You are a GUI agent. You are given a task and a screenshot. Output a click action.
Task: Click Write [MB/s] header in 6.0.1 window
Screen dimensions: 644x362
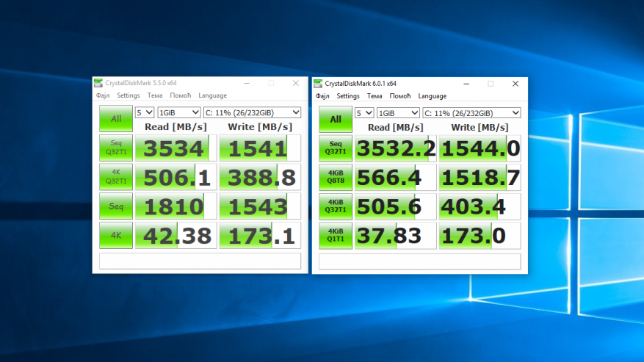point(480,127)
